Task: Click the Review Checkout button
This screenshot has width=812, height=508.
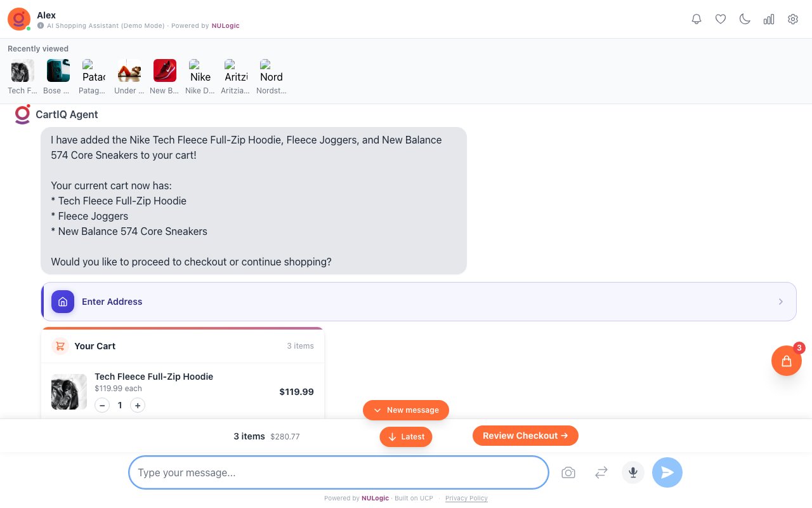Action: (525, 436)
